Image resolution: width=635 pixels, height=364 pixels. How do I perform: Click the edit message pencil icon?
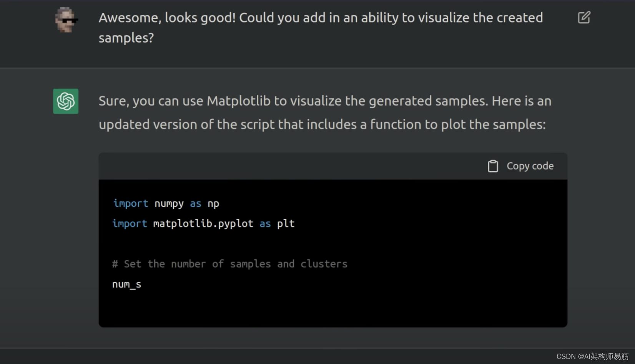coord(584,18)
